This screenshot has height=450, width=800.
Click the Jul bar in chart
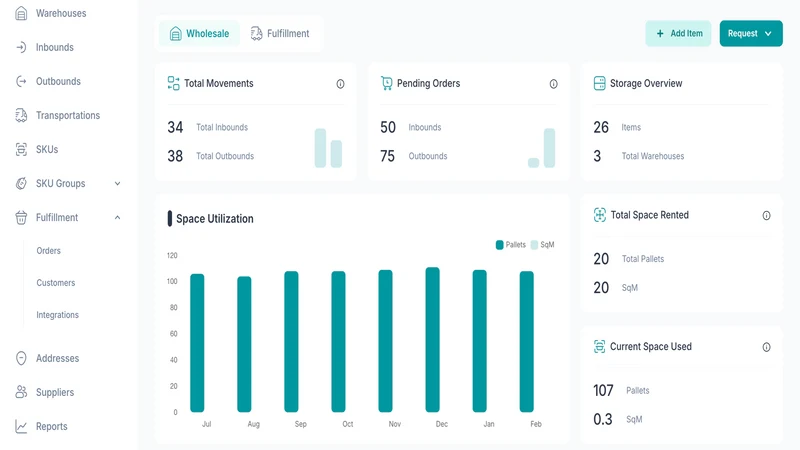click(197, 343)
